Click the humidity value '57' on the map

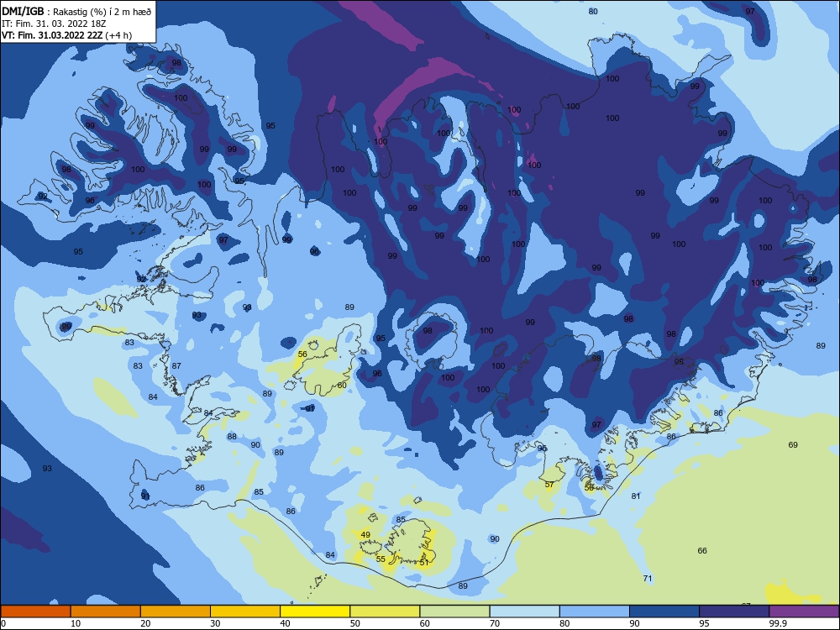point(549,485)
